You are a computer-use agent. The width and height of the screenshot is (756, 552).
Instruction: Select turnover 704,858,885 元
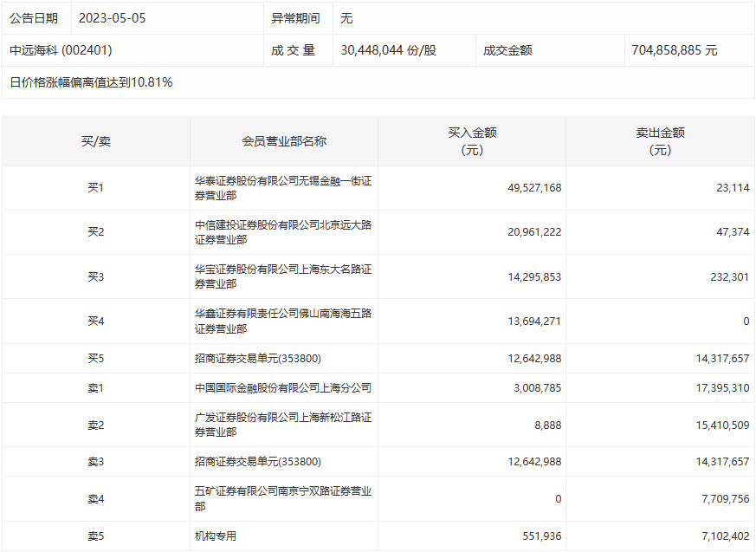pyautogui.click(x=674, y=50)
